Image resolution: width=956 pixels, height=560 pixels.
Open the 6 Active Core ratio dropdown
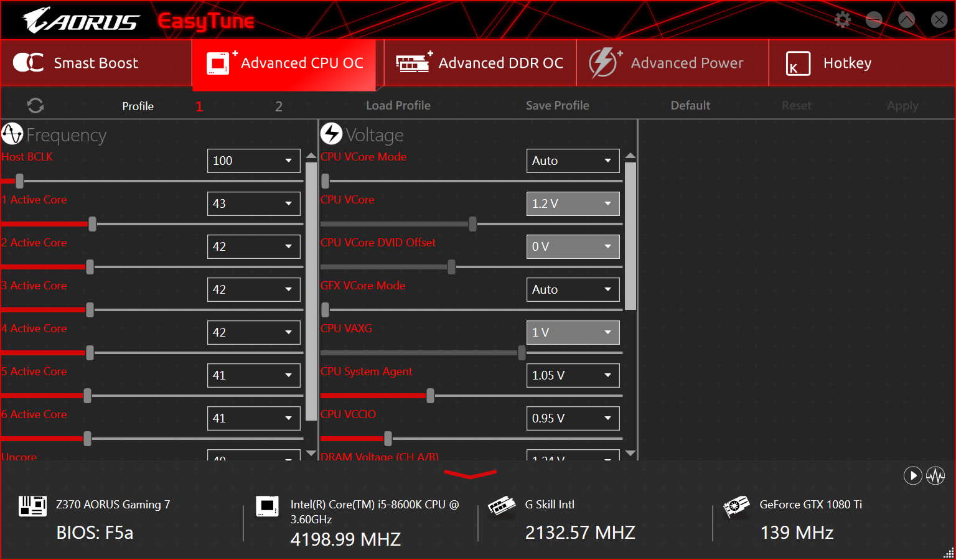(254, 418)
